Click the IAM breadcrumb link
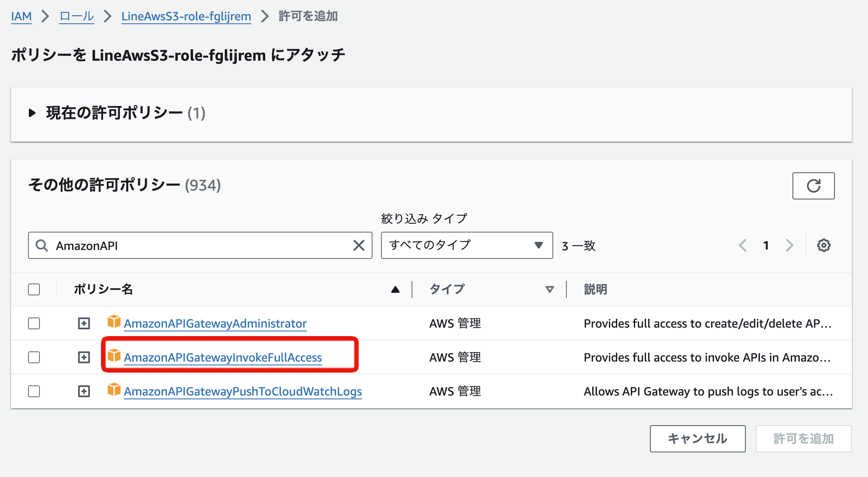The width and height of the screenshot is (868, 477). click(21, 16)
